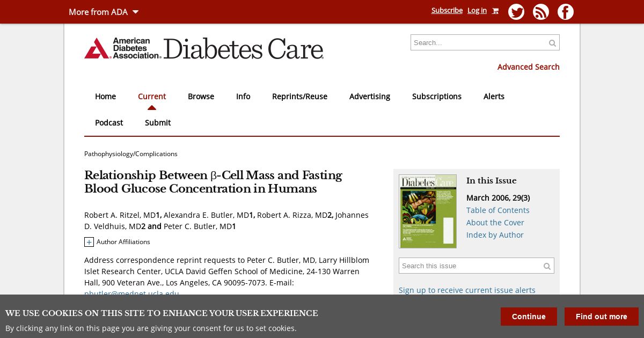Focus the Search this issue field

(470, 266)
